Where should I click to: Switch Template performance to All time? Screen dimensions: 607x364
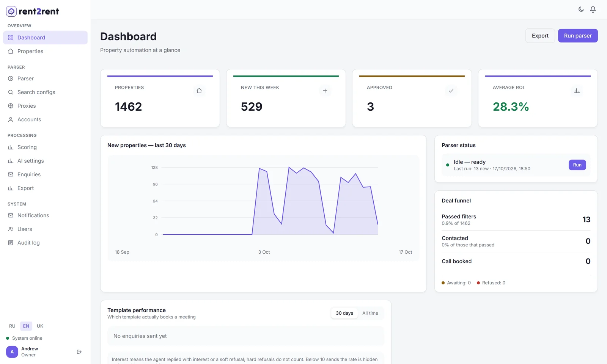(370, 313)
